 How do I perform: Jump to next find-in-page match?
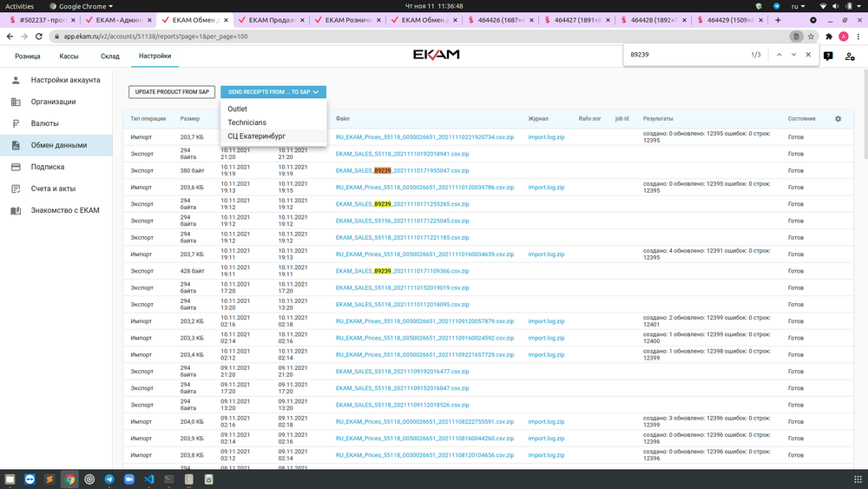[x=793, y=55]
